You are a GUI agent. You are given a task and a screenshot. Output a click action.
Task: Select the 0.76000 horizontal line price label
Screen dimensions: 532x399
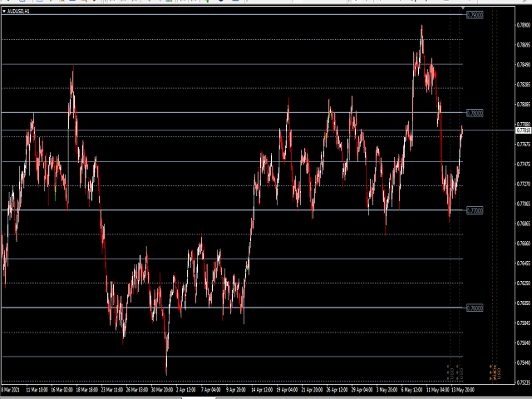click(475, 308)
